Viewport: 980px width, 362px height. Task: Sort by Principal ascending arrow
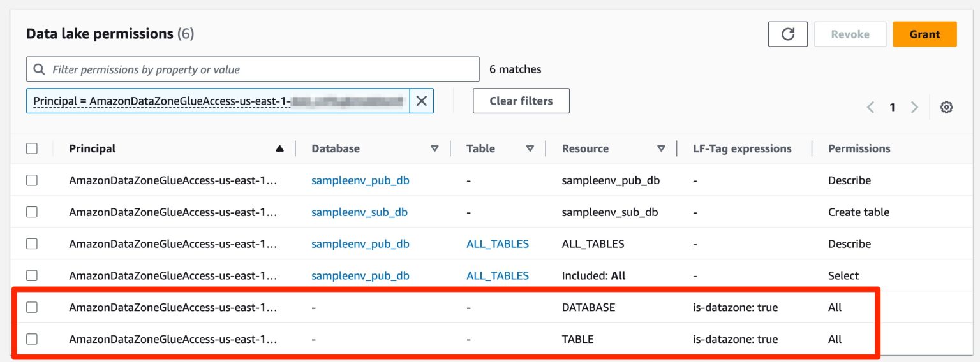click(x=279, y=148)
